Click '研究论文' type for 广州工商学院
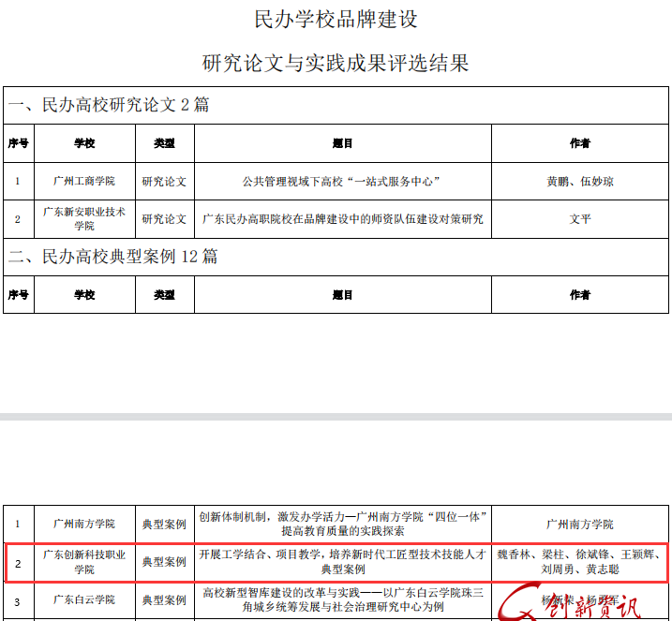The height and width of the screenshot is (621, 672). click(165, 181)
